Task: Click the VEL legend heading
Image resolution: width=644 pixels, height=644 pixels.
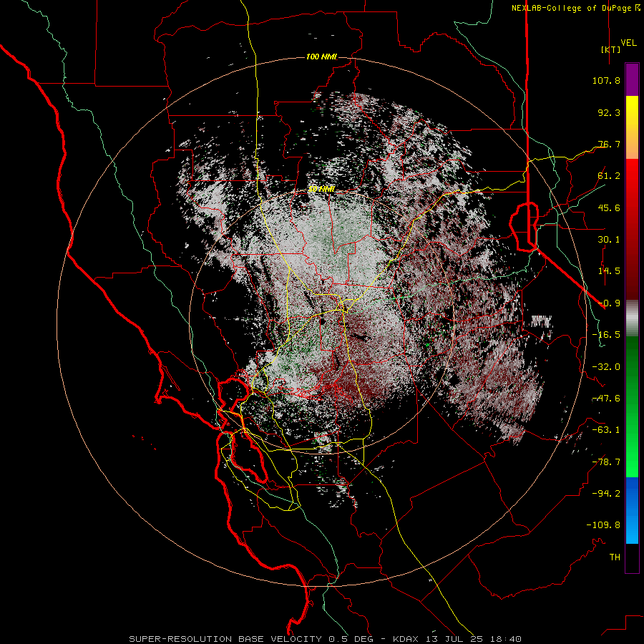Action: coord(628,42)
